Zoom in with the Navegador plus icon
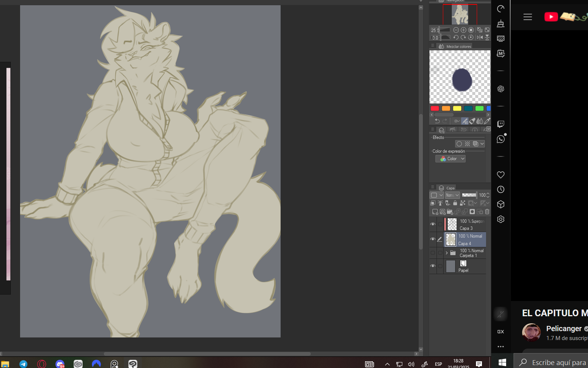The image size is (588, 368). click(x=463, y=30)
